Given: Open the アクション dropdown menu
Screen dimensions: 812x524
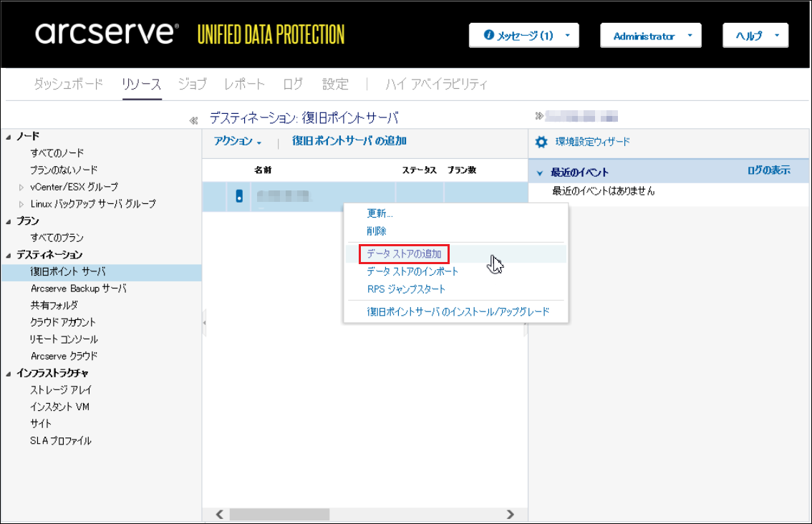Looking at the screenshot, I should click(238, 142).
